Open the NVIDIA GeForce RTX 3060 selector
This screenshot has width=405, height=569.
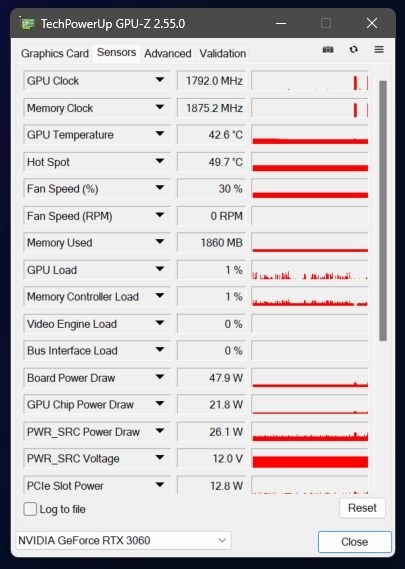click(x=123, y=540)
